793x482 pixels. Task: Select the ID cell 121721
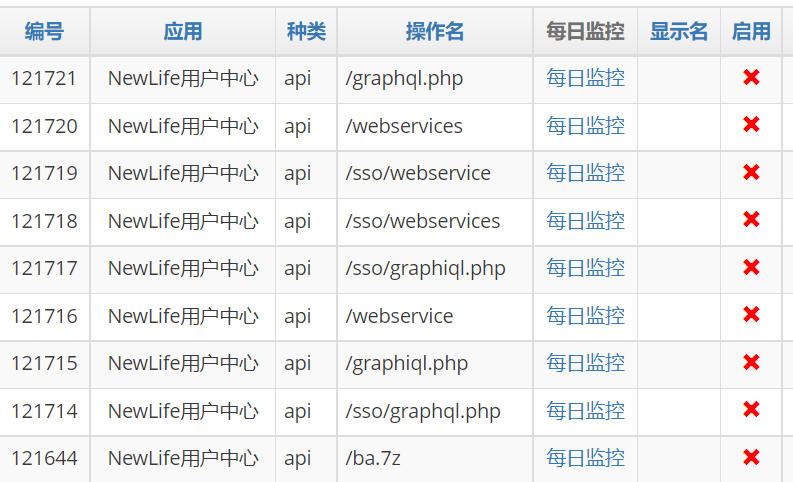click(x=44, y=78)
